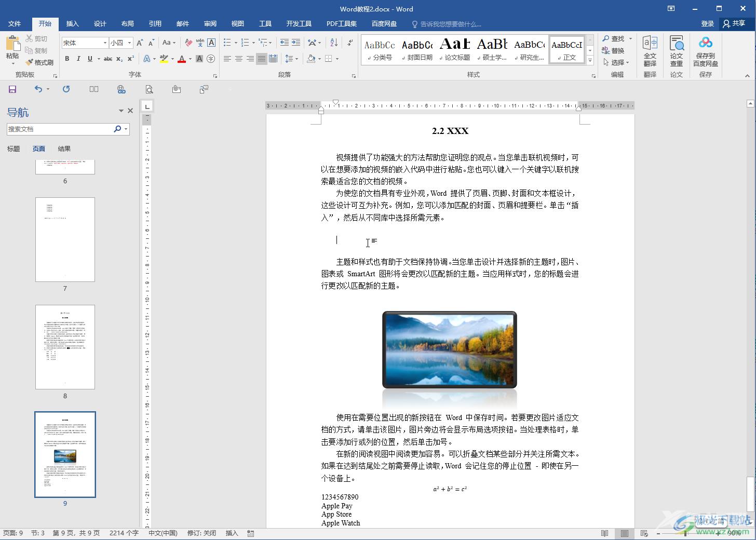Open the phonetic guide (wén) tool
The height and width of the screenshot is (540, 756).
pos(200,43)
